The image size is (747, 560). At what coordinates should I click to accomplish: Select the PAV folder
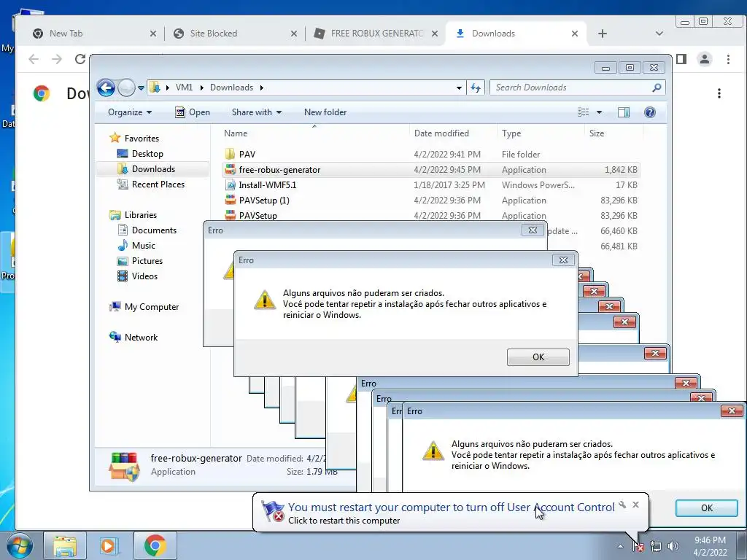coord(430,155)
